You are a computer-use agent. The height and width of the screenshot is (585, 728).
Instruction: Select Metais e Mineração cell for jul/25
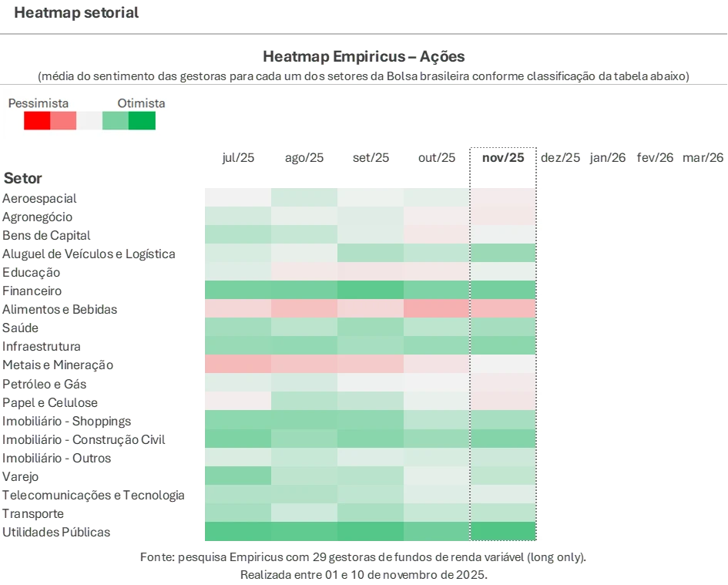tap(238, 365)
